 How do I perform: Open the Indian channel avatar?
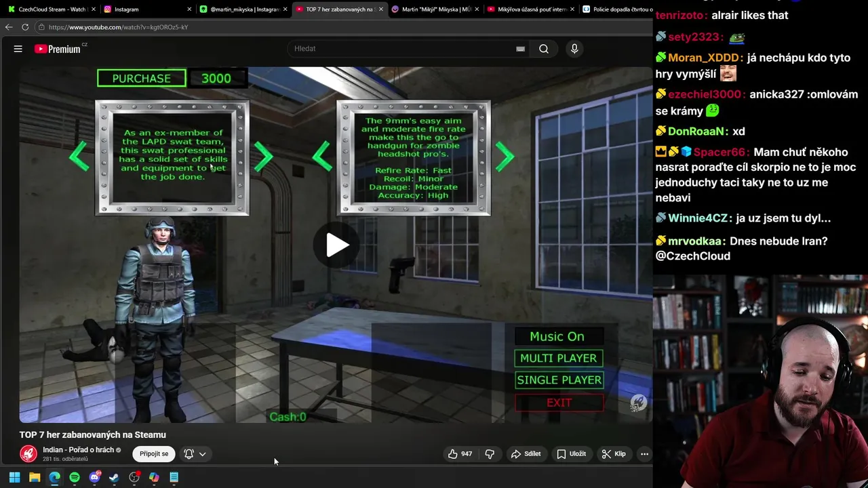tap(28, 453)
